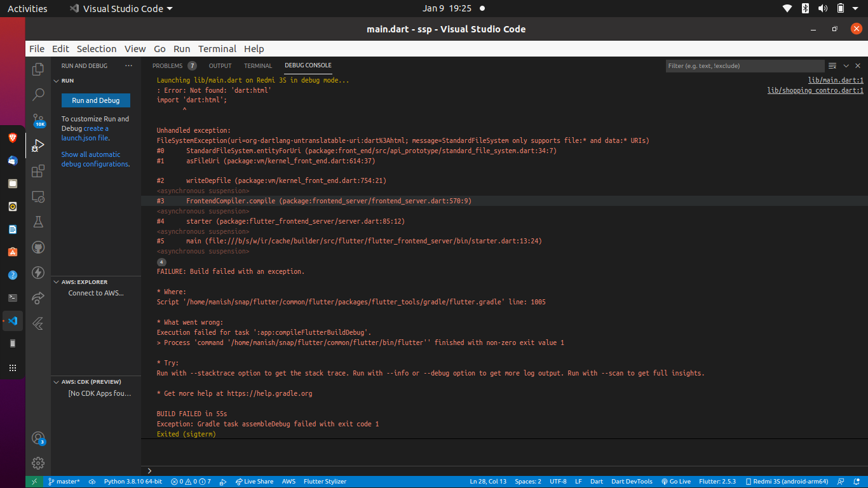Click Connect to AWS... in AWS Explorer
The height and width of the screenshot is (488, 868).
(96, 293)
